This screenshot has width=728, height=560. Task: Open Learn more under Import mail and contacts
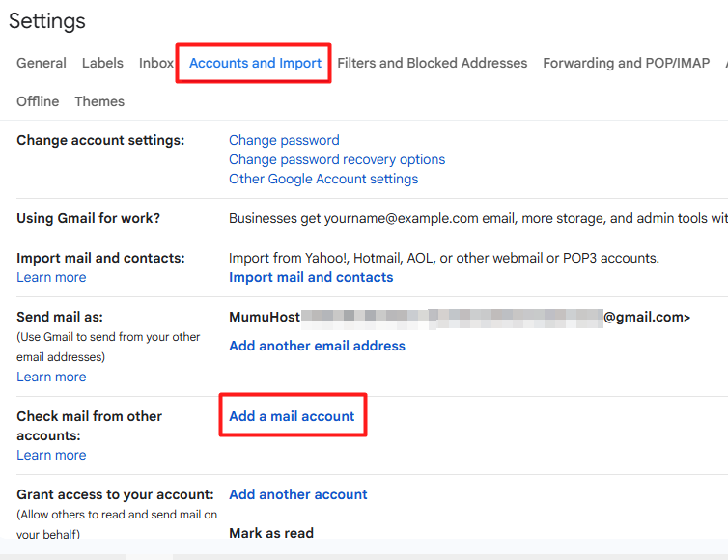pyautogui.click(x=51, y=277)
